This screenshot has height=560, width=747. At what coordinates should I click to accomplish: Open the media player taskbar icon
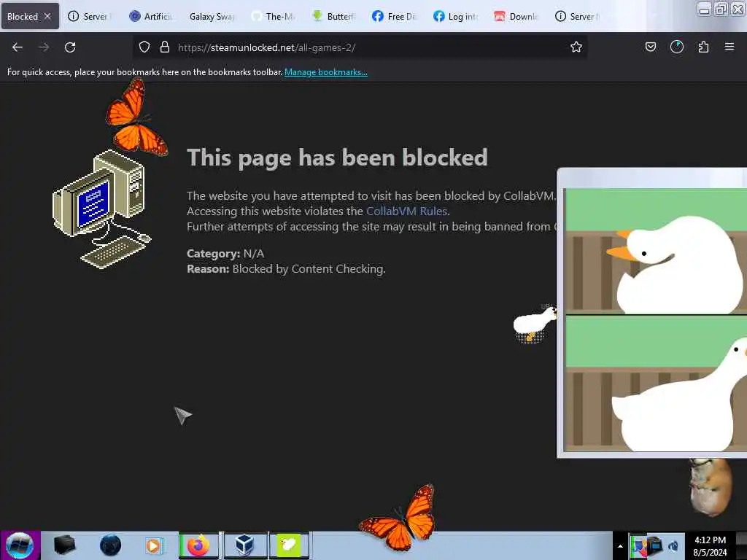click(x=153, y=545)
